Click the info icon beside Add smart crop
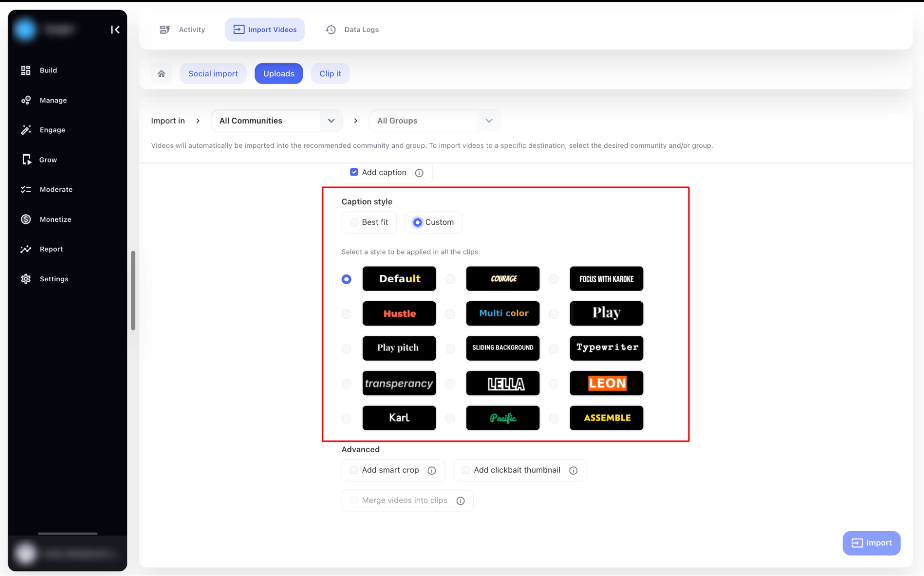The image size is (924, 576). tap(432, 470)
